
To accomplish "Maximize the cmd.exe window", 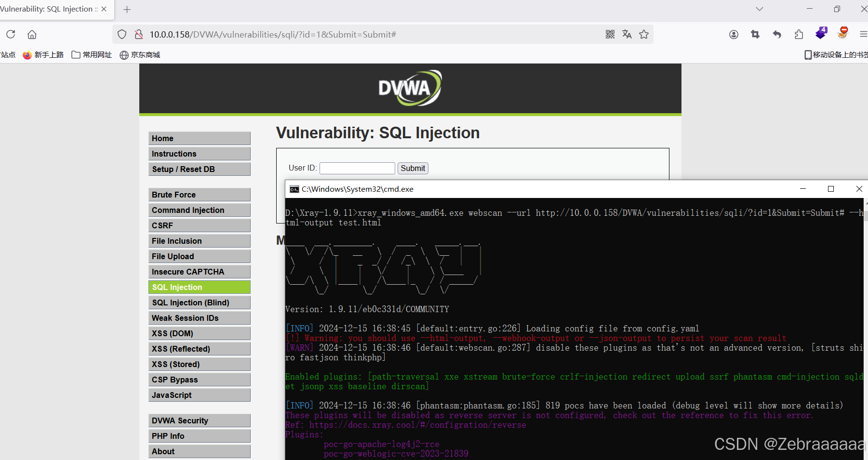I will tap(831, 189).
